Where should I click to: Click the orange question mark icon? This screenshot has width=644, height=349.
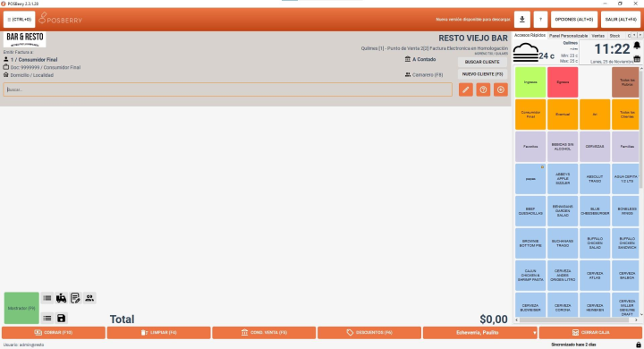click(483, 89)
